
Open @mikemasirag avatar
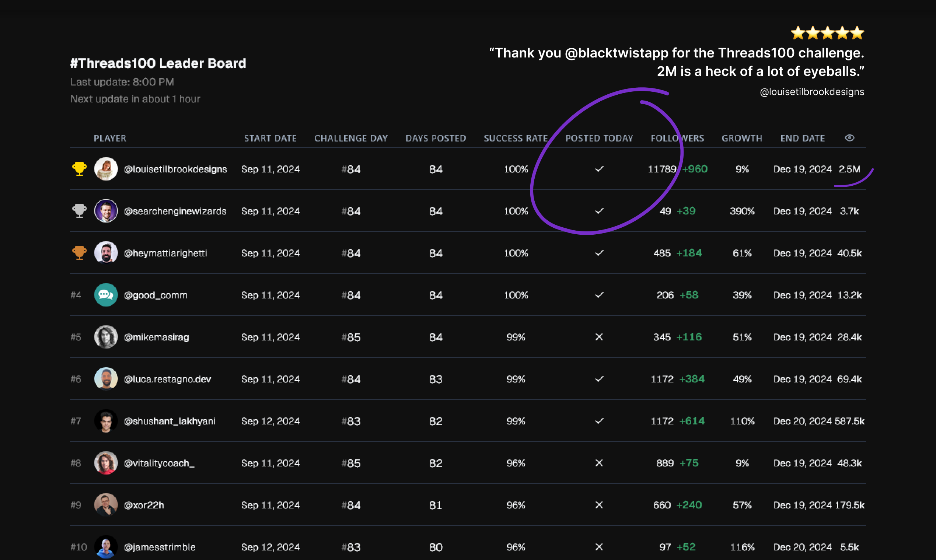(x=106, y=337)
